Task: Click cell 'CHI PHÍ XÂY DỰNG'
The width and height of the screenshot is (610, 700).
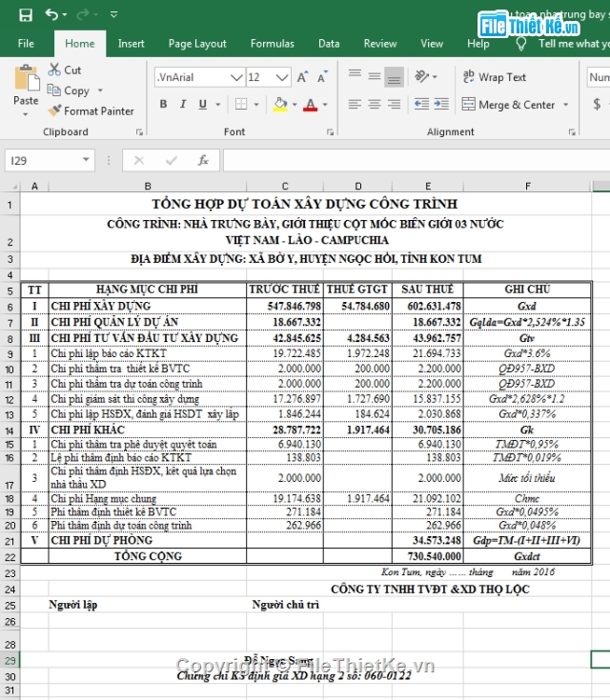Action: (148, 307)
